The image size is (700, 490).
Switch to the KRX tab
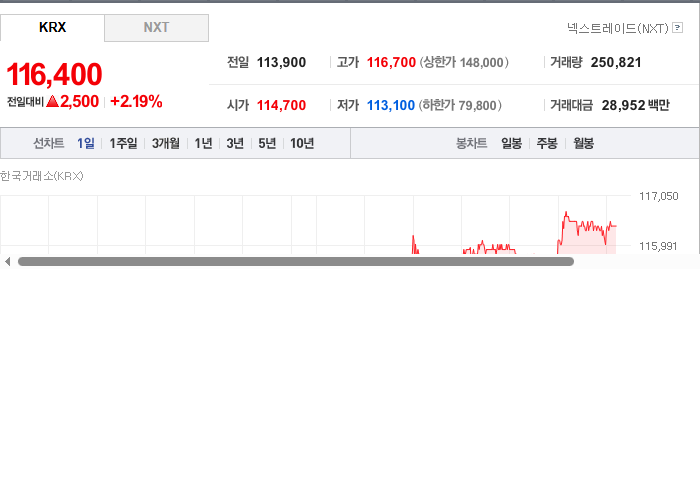pos(52,28)
